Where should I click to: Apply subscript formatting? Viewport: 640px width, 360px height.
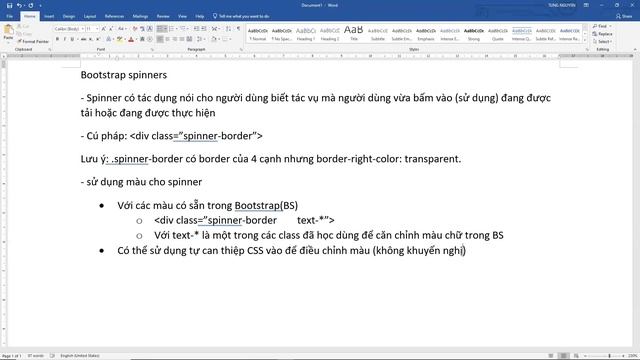[91, 39]
